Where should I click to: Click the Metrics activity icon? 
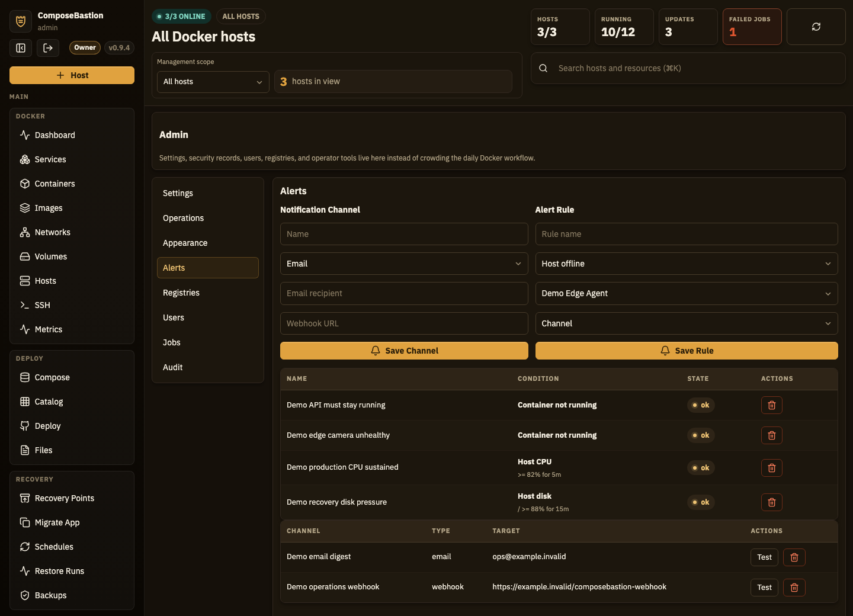point(25,329)
